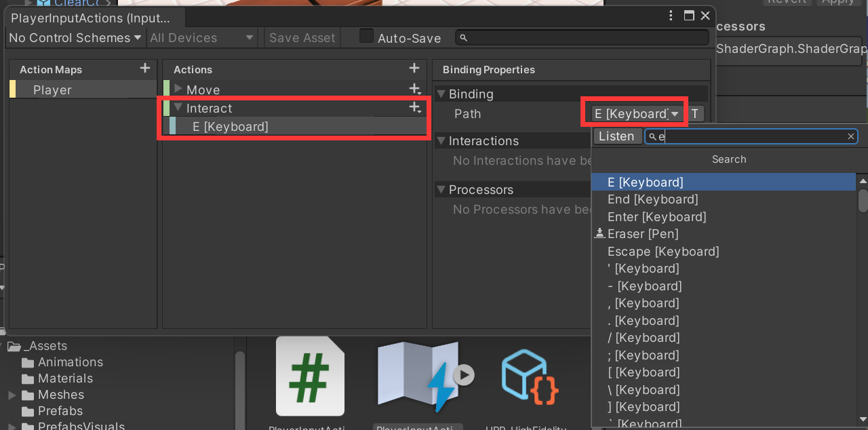Select the PlayerInputActions C# script icon

point(310,376)
